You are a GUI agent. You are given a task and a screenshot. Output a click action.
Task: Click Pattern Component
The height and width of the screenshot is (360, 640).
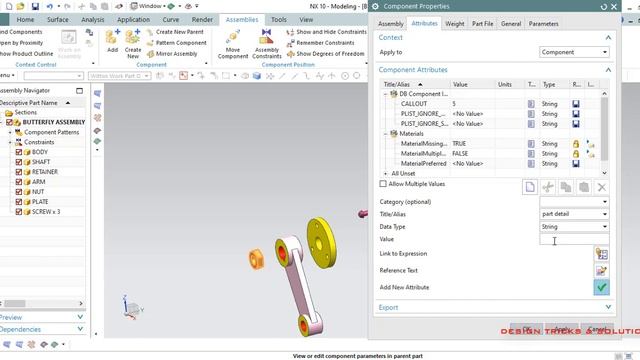coord(177,43)
